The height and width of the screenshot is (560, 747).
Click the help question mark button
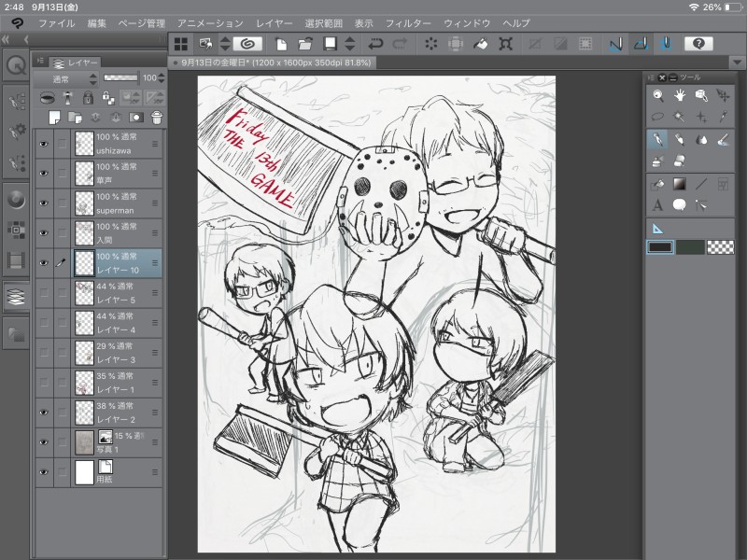click(698, 44)
